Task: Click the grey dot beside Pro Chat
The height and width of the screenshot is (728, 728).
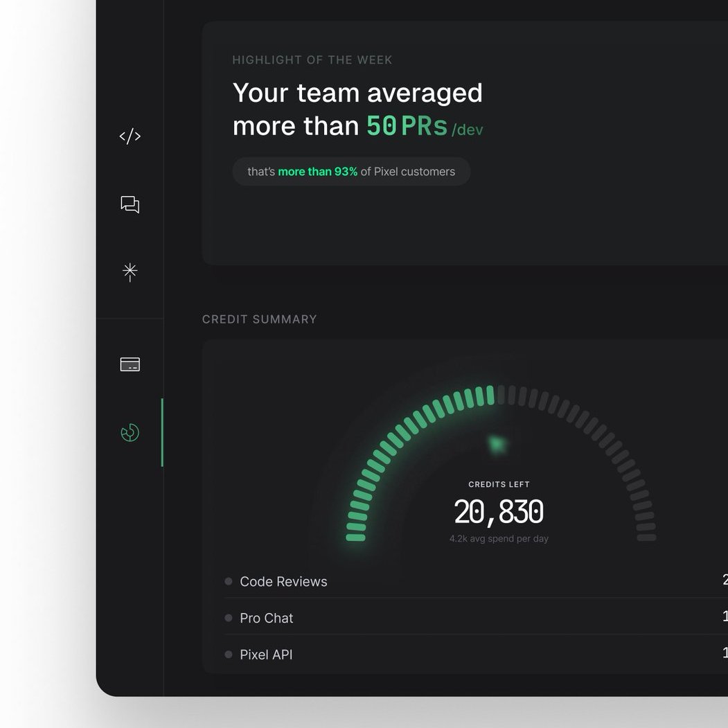Action: [x=229, y=618]
